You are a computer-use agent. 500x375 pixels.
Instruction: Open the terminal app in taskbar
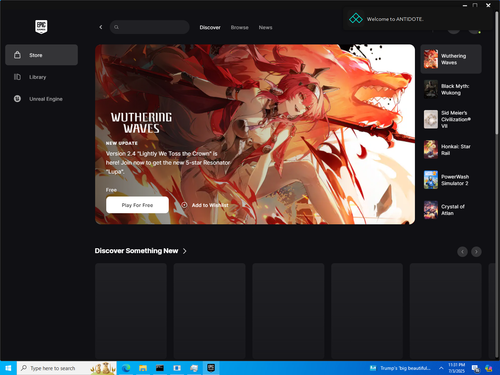[160, 368]
